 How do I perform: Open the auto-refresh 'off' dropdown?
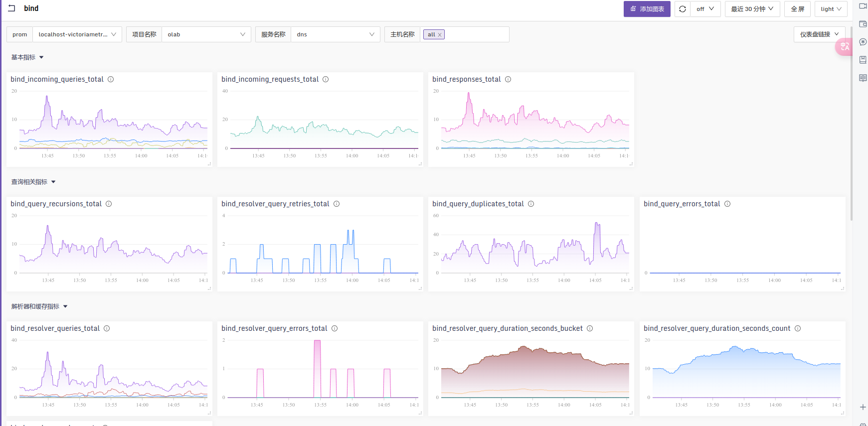click(705, 9)
